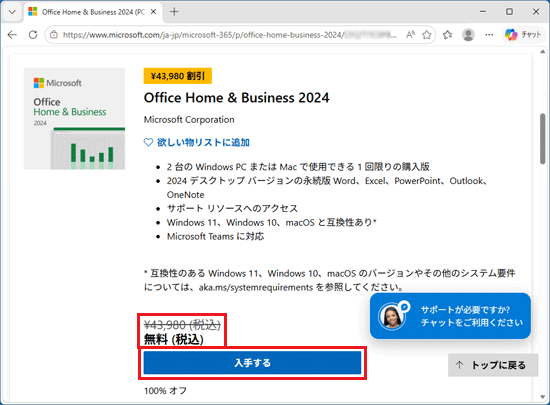This screenshot has width=550, height=405.
Task: Click the Microsoft Corporation publisher text
Action: click(x=189, y=120)
